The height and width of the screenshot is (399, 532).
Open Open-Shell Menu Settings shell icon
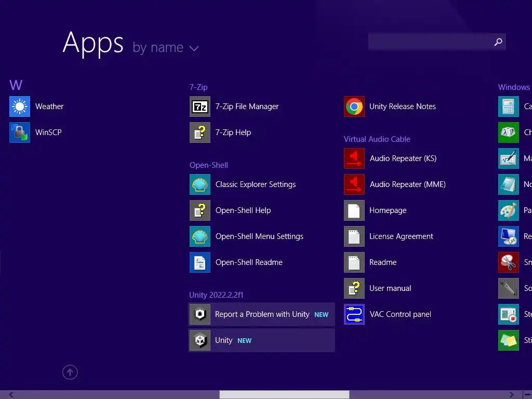200,236
